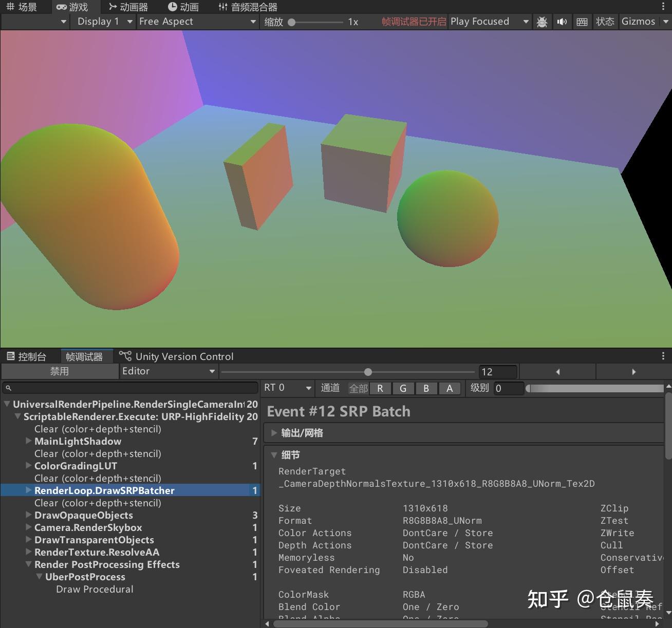Expand the DrawOpaqueObjects tree node

click(x=29, y=515)
